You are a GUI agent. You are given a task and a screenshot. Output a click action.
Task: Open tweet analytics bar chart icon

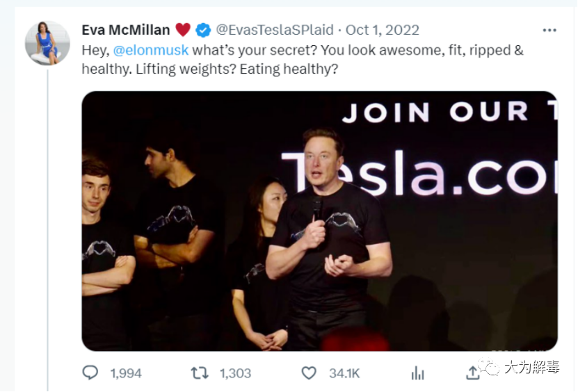pos(417,373)
